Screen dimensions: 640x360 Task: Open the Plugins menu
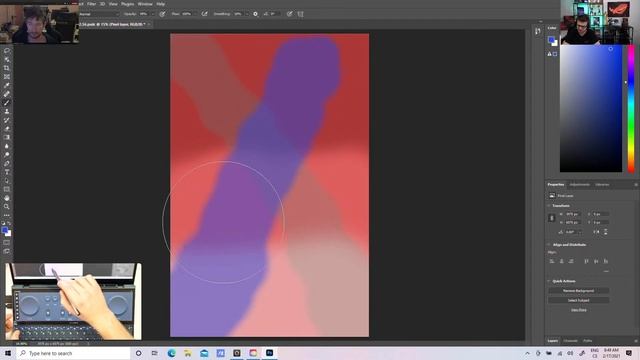pos(127,4)
